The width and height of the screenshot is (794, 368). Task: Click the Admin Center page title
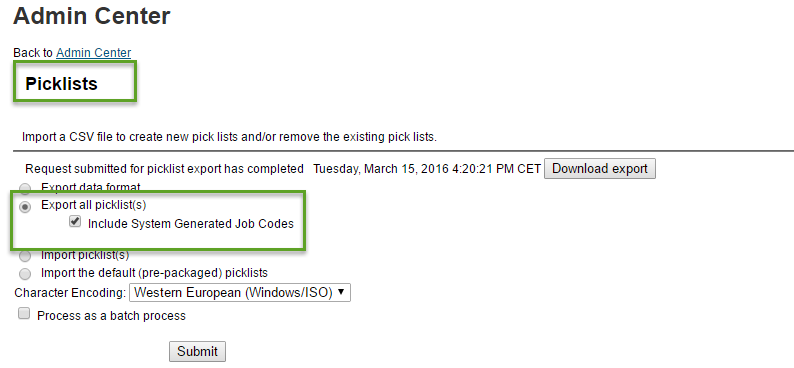pyautogui.click(x=92, y=16)
